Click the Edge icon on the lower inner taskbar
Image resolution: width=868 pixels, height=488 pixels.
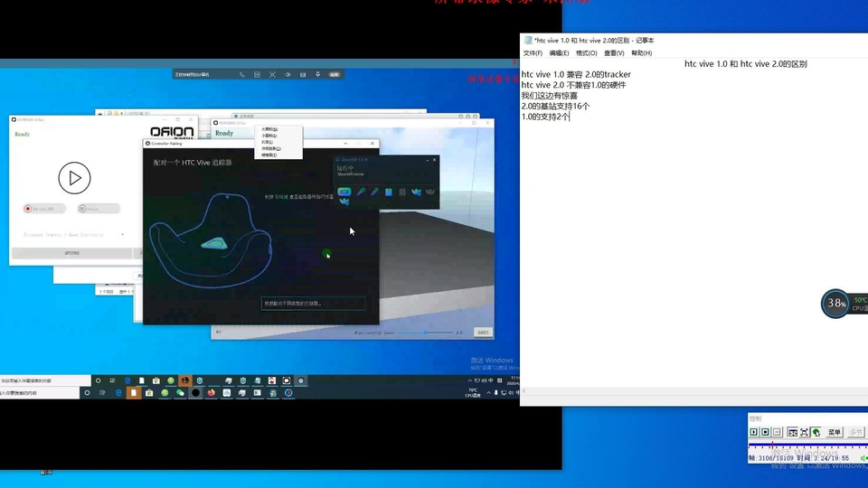coord(118,393)
